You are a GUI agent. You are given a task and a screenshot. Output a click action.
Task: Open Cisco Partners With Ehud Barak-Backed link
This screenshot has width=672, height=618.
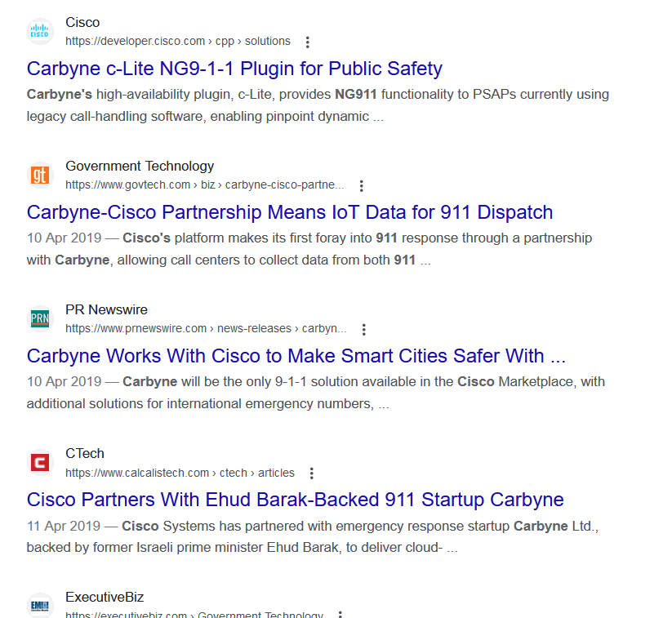(296, 500)
